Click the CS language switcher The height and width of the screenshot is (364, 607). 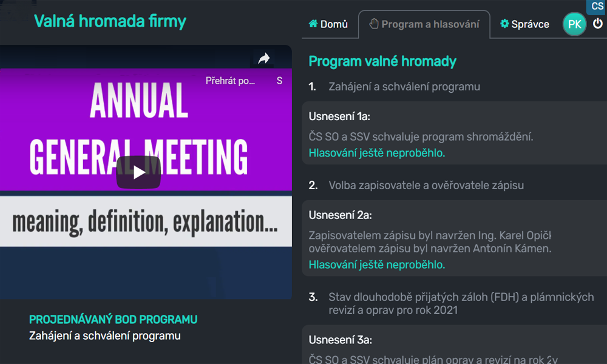(x=595, y=7)
